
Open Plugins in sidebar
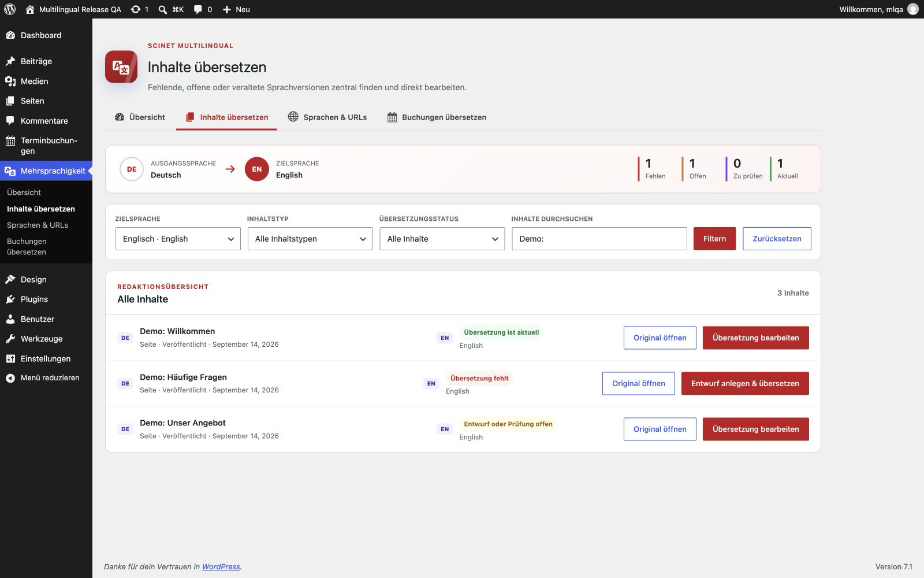tap(46, 299)
